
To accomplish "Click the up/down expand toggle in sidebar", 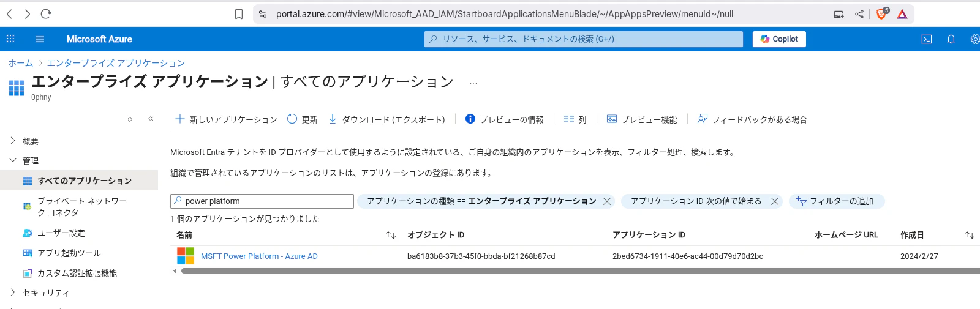I will pyautogui.click(x=130, y=119).
